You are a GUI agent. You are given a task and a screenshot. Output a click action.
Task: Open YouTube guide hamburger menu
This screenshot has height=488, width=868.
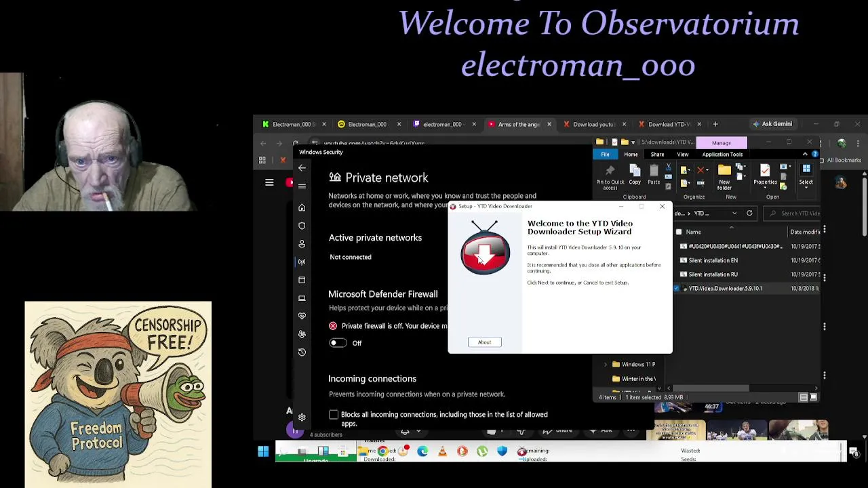[269, 182]
